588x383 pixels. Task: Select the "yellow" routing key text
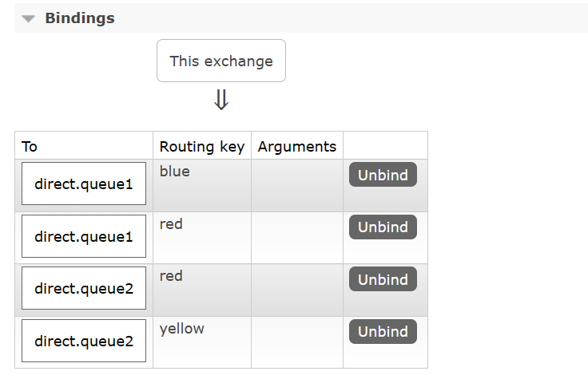click(x=182, y=329)
